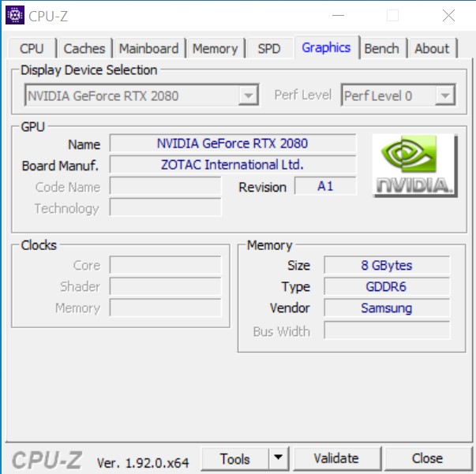This screenshot has width=476, height=474.
Task: Click the empty Bus Width field
Action: [x=387, y=330]
